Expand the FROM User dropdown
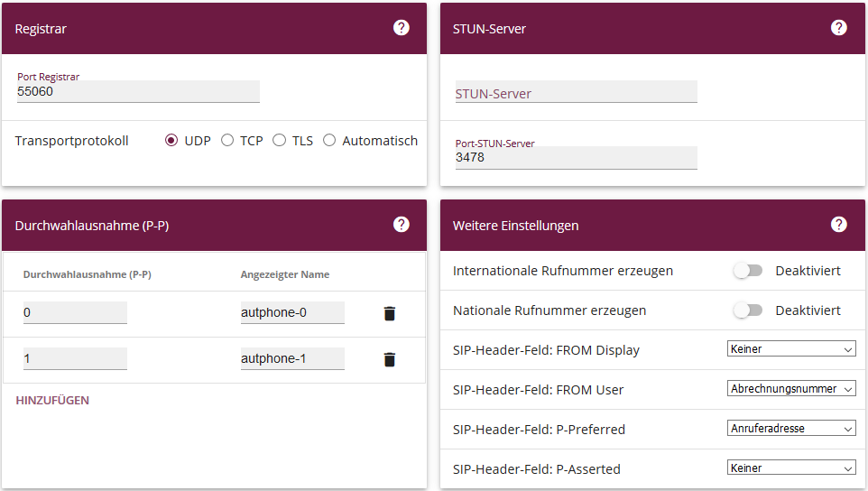This screenshot has width=868, height=491. click(790, 389)
